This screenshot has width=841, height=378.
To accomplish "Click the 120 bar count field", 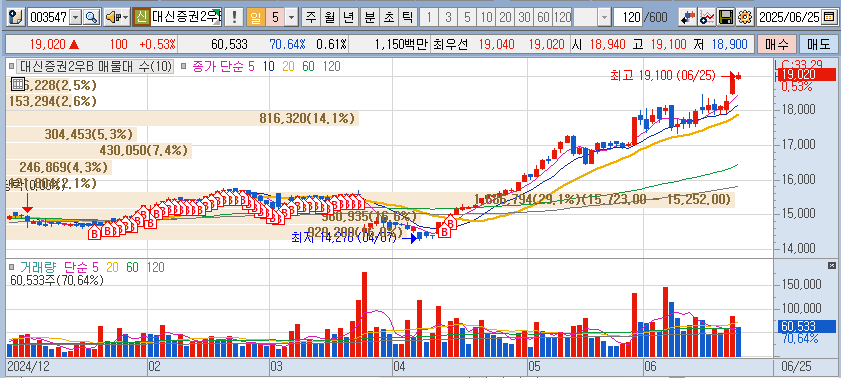I will (x=628, y=17).
